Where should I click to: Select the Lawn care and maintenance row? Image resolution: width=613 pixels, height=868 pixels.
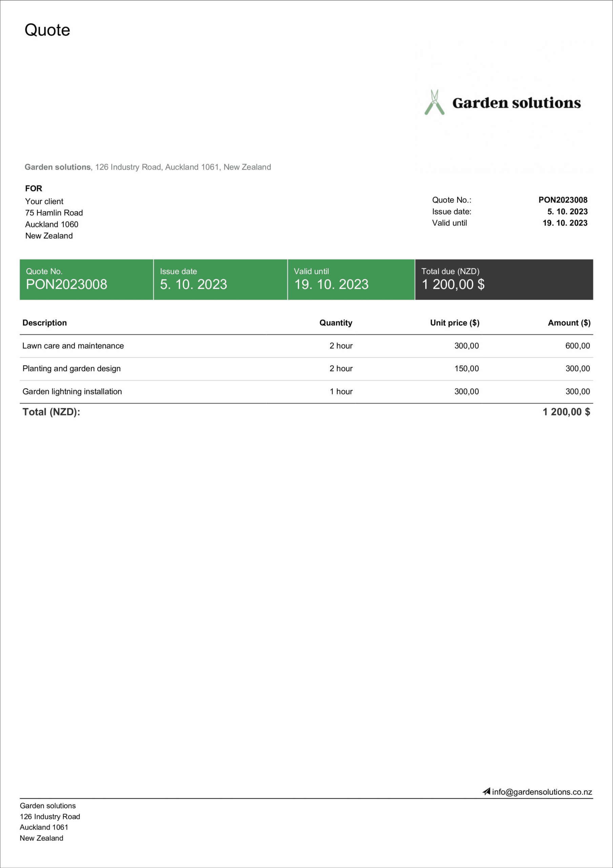click(x=74, y=346)
